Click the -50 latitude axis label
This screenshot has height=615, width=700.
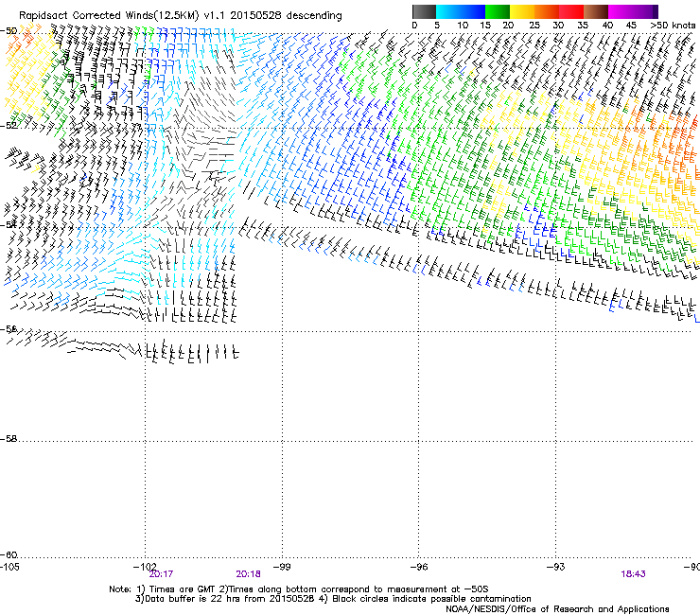[x=9, y=31]
